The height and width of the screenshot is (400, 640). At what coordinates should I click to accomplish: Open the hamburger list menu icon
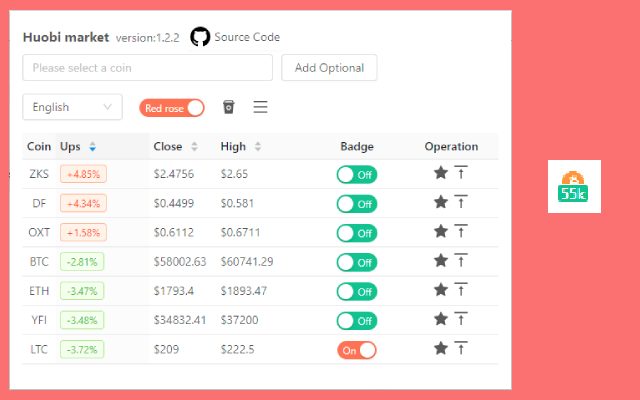click(260, 107)
